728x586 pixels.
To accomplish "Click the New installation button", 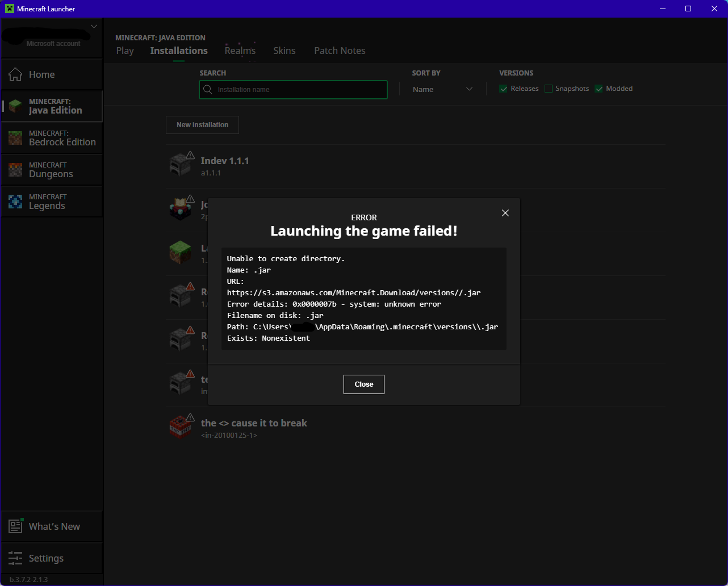I will coord(202,125).
